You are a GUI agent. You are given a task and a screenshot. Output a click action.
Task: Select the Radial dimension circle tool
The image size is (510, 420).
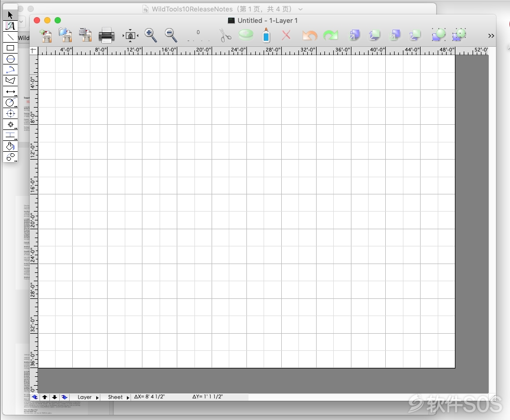click(x=10, y=103)
